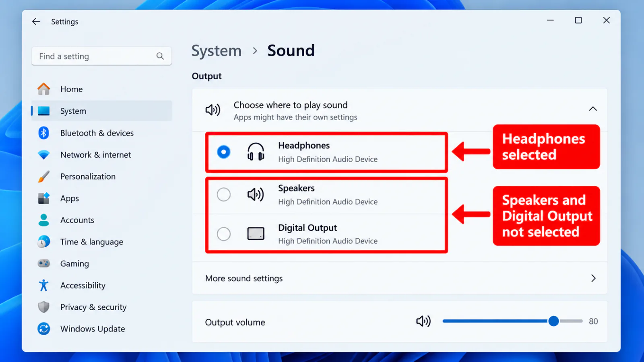Mute via the Output volume speaker icon
644x362 pixels.
423,321
